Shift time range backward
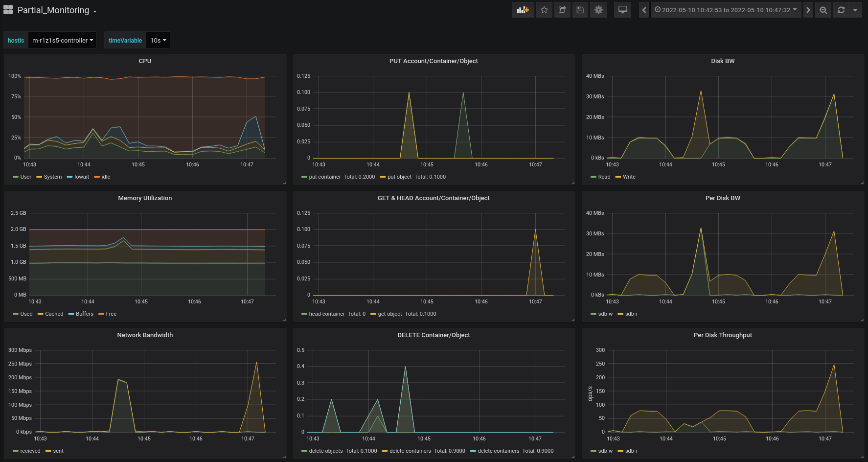 (644, 10)
